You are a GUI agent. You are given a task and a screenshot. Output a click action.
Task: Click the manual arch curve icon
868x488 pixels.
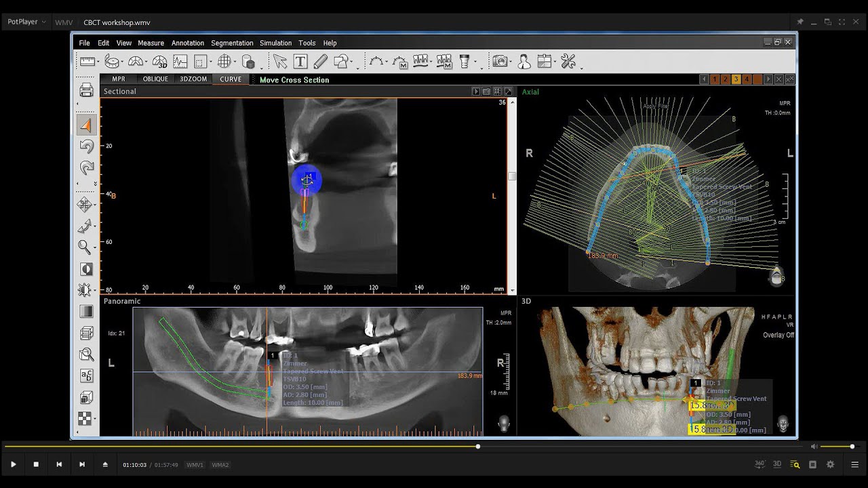(400, 62)
